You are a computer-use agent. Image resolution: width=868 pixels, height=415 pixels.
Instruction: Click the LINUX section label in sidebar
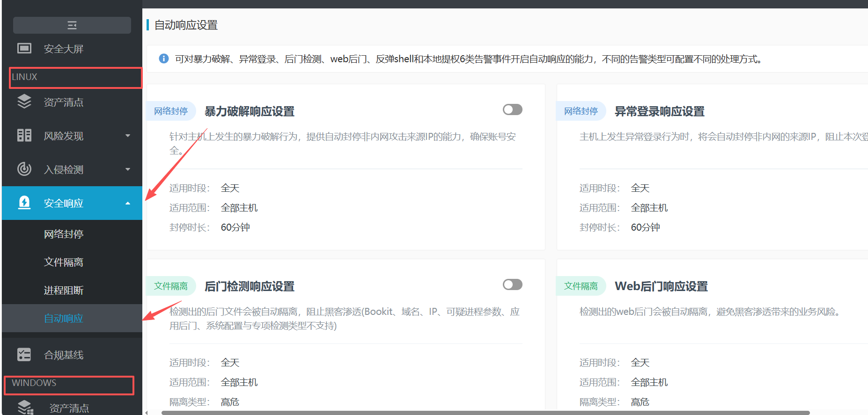click(x=24, y=77)
